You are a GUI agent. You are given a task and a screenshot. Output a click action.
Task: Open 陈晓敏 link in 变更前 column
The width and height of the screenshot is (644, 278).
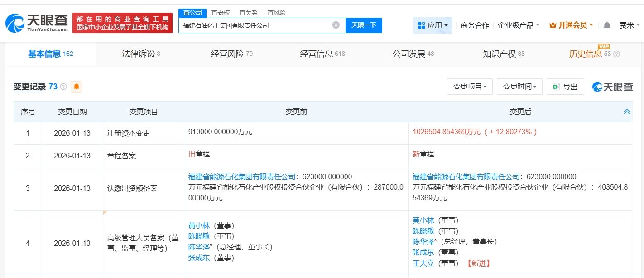click(x=199, y=236)
